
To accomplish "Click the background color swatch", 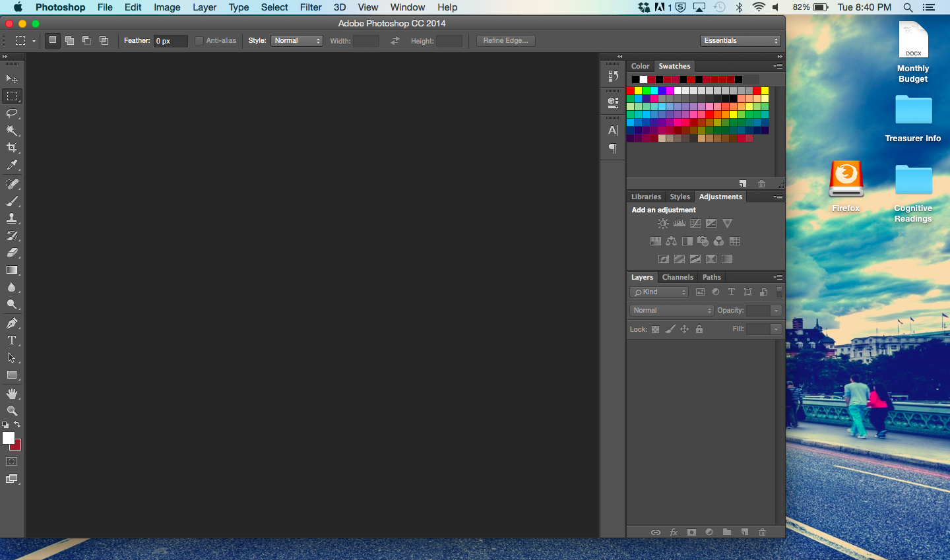I will coord(17,447).
